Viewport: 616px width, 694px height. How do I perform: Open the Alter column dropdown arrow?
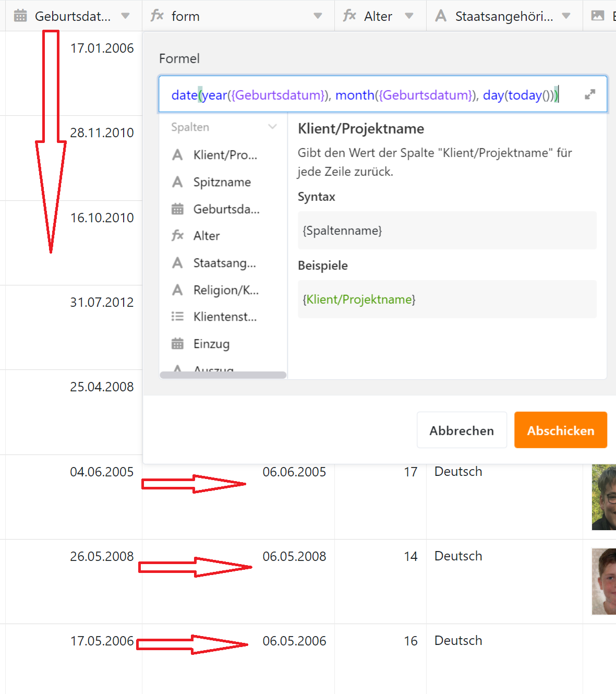409,16
